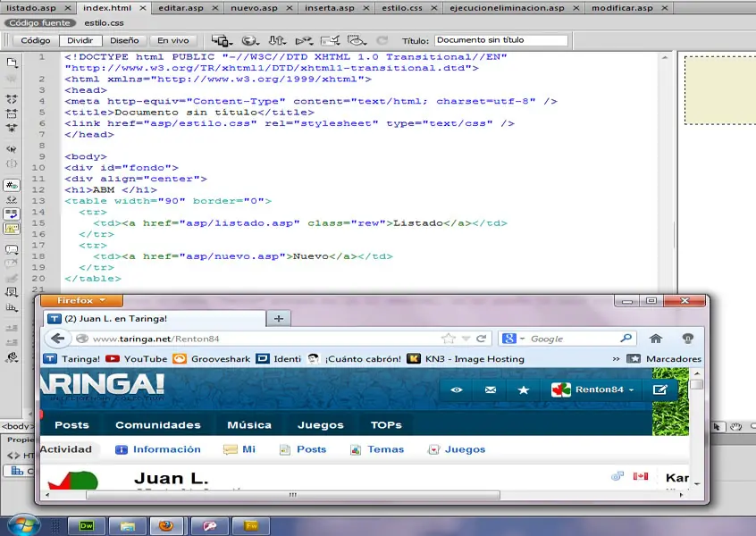Open Dreamweaver's multiscreen preview icon
The width and height of the screenshot is (756, 536).
[x=222, y=40]
